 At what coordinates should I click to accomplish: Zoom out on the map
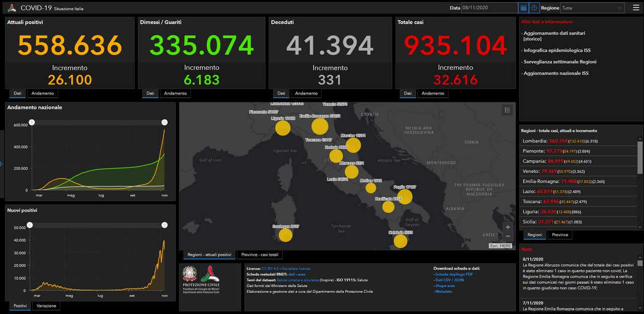pos(508,237)
